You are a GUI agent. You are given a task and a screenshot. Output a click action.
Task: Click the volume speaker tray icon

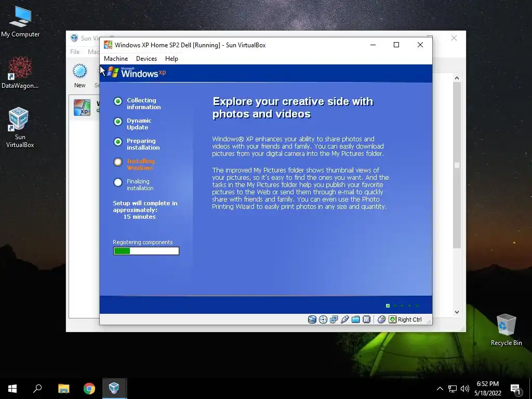465,389
